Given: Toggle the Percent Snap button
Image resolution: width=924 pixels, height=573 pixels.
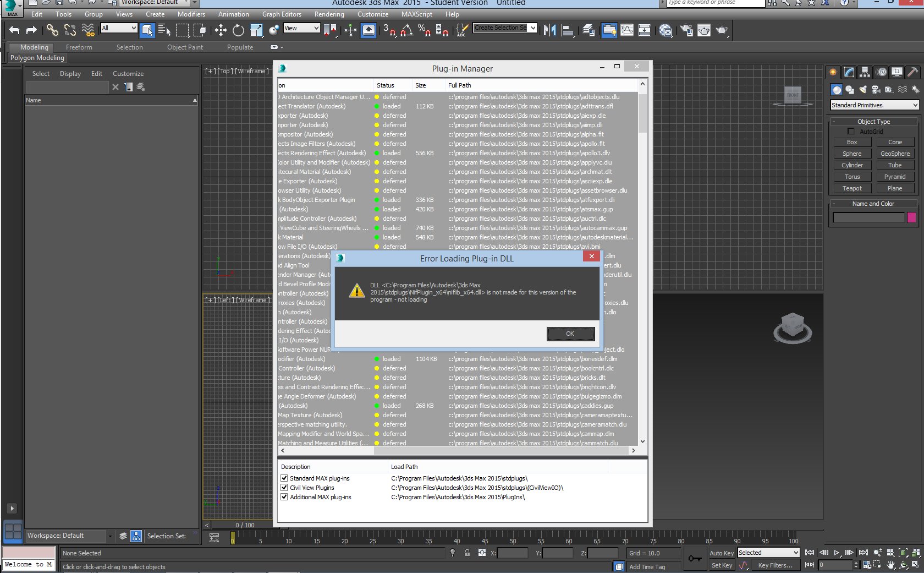Looking at the screenshot, I should tap(424, 30).
